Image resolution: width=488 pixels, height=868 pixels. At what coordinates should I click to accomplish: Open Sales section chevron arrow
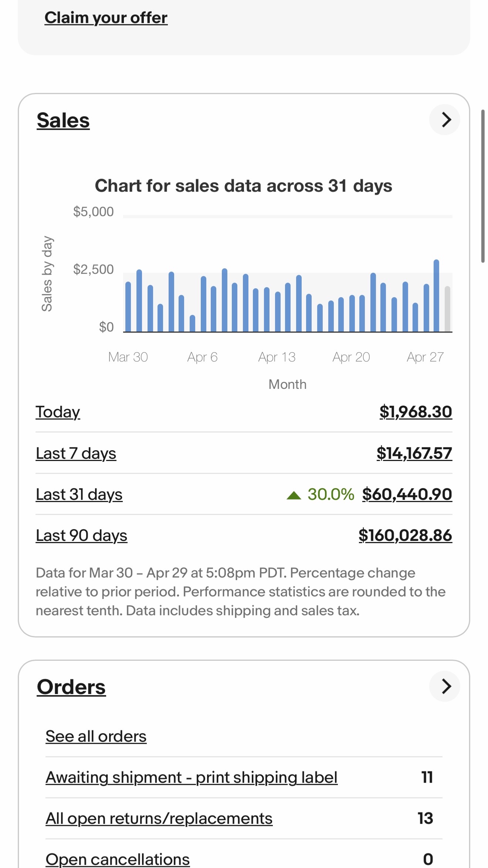coord(444,120)
